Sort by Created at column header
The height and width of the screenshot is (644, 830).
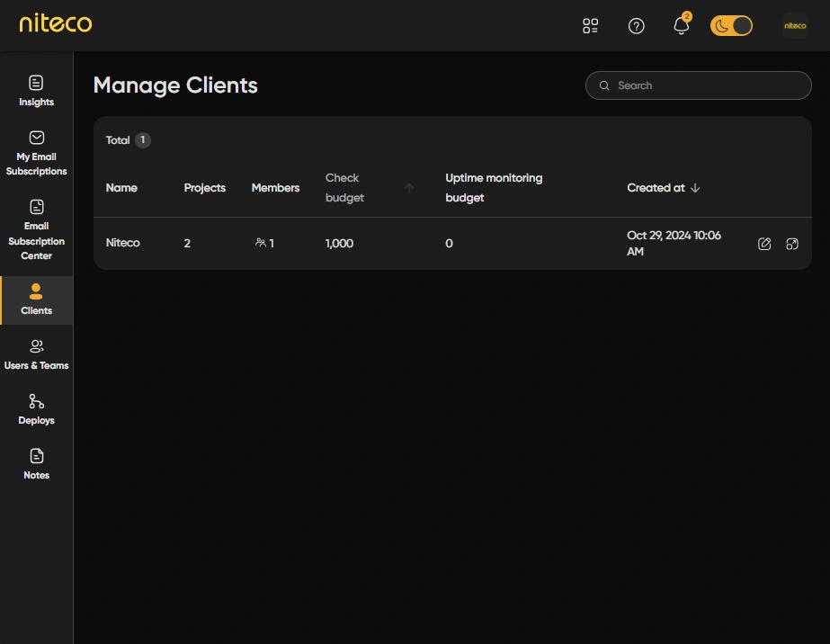656,187
